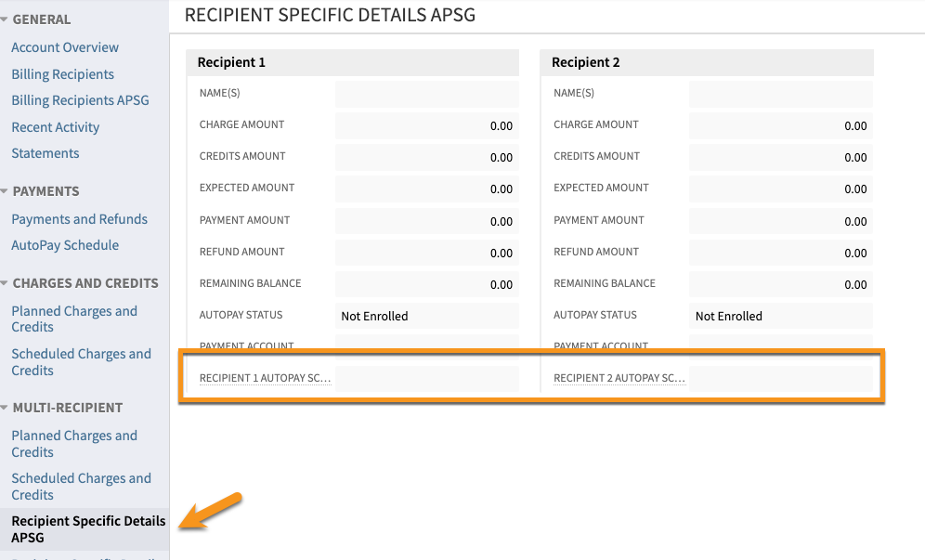
Task: Select Recipient Specific Details APSG
Action: (x=88, y=529)
